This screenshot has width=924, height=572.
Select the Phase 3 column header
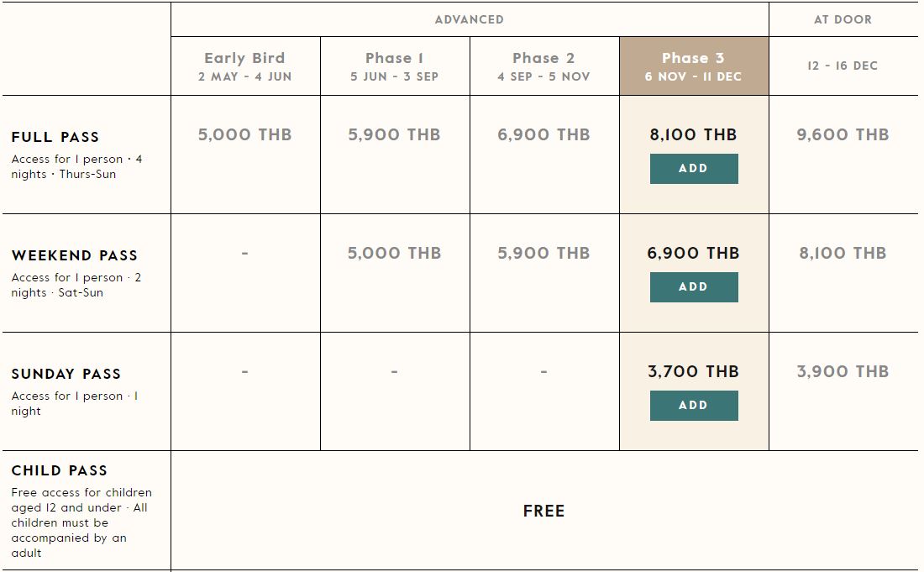click(694, 66)
